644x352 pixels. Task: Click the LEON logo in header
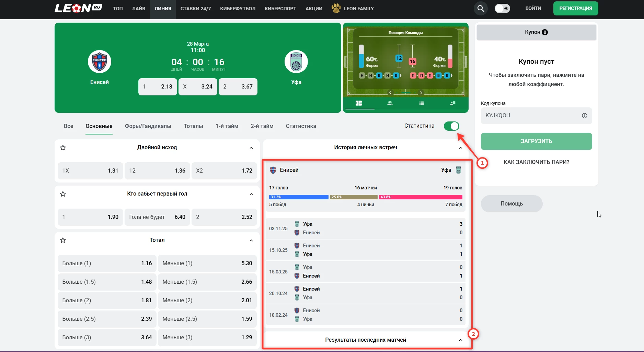(78, 8)
